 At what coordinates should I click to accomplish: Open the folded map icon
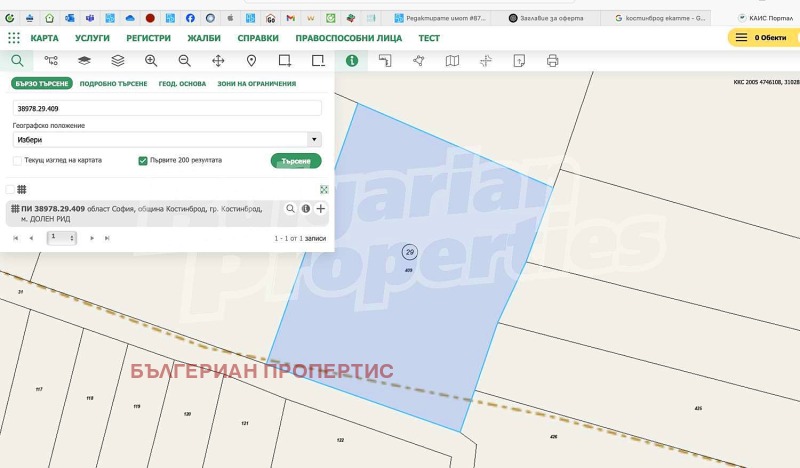coord(452,61)
